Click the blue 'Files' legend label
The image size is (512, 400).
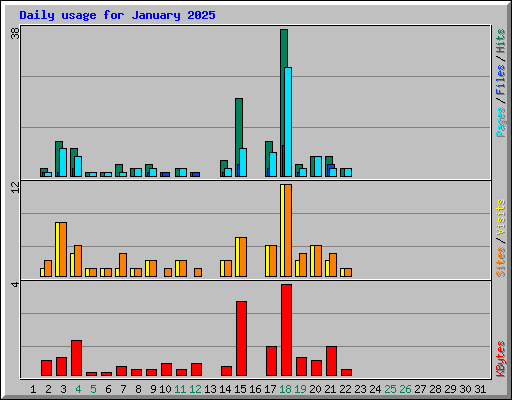[500, 80]
